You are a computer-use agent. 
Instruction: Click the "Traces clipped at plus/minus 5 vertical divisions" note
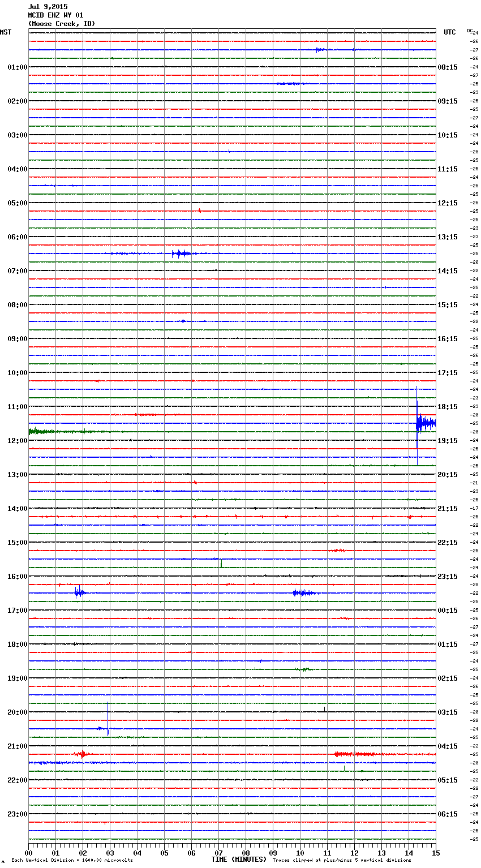pyautogui.click(x=342, y=861)
